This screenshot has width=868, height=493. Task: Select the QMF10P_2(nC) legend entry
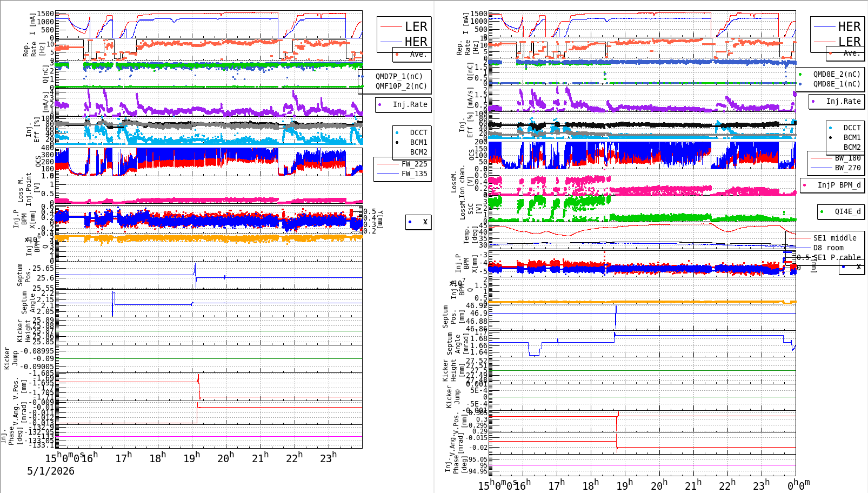[395, 86]
